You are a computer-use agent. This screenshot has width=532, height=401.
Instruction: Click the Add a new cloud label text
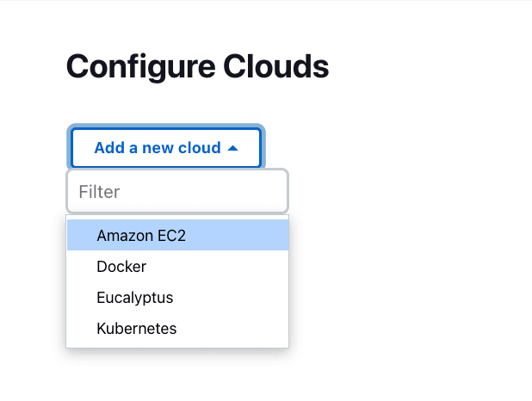(x=158, y=148)
